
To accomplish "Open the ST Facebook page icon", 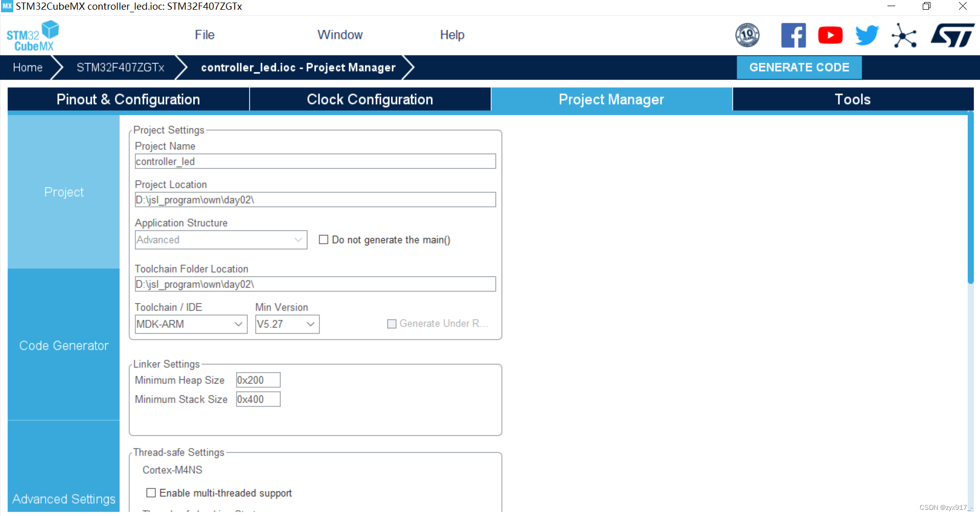I will click(793, 35).
